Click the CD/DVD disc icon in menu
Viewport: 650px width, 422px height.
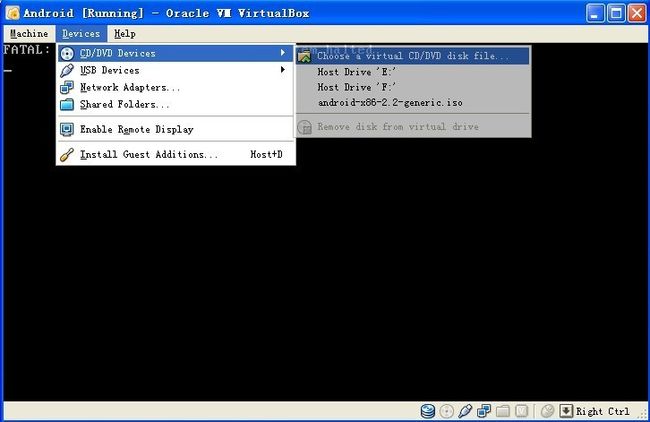(x=67, y=53)
